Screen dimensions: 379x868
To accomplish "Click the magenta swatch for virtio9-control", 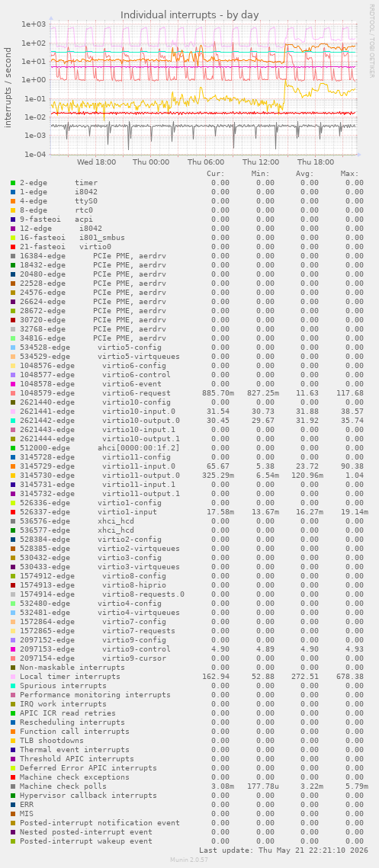I will tap(13, 649).
